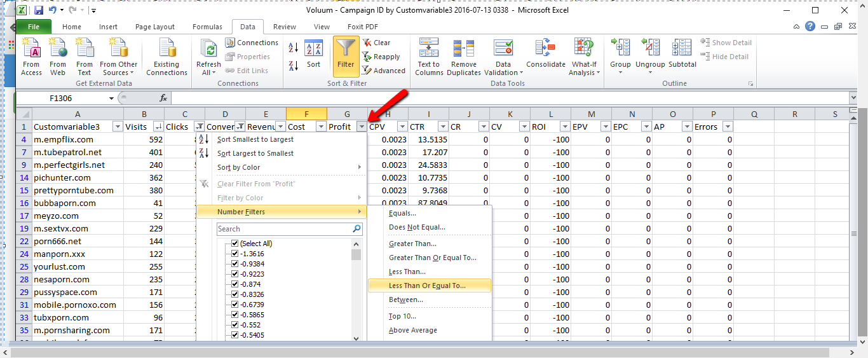The height and width of the screenshot is (358, 868).
Task: Uncheck the -0.9384 value
Action: (235, 264)
